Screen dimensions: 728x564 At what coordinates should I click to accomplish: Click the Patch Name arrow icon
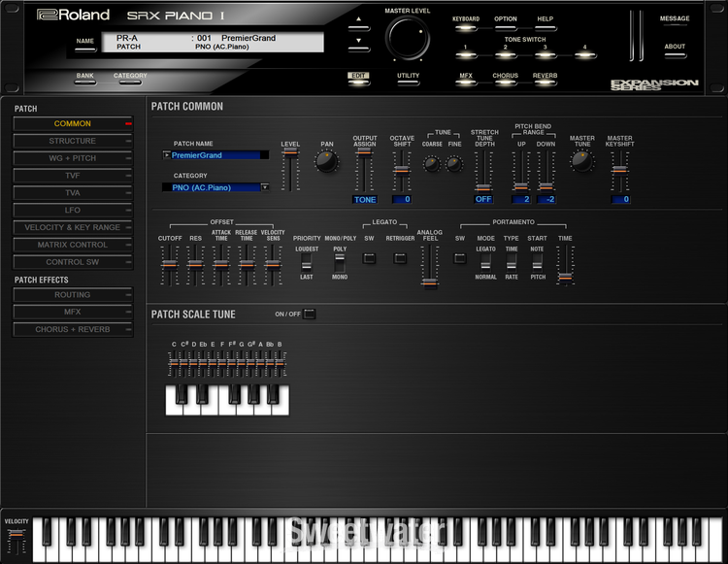(x=166, y=155)
